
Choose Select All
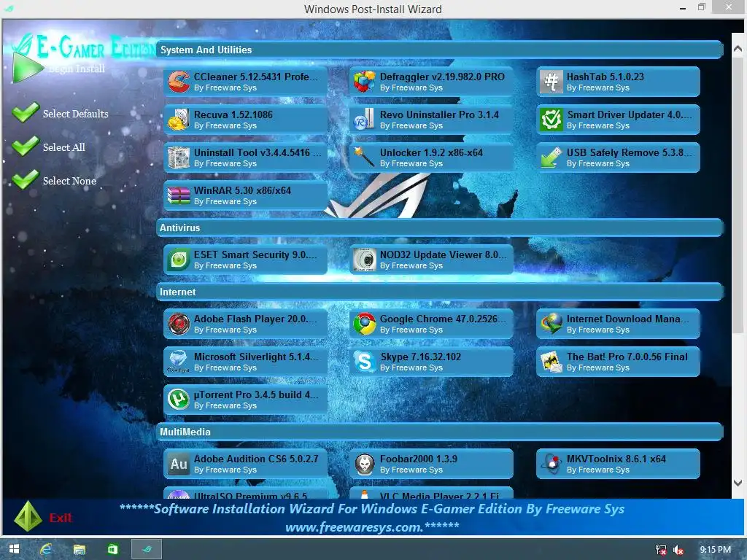64,147
